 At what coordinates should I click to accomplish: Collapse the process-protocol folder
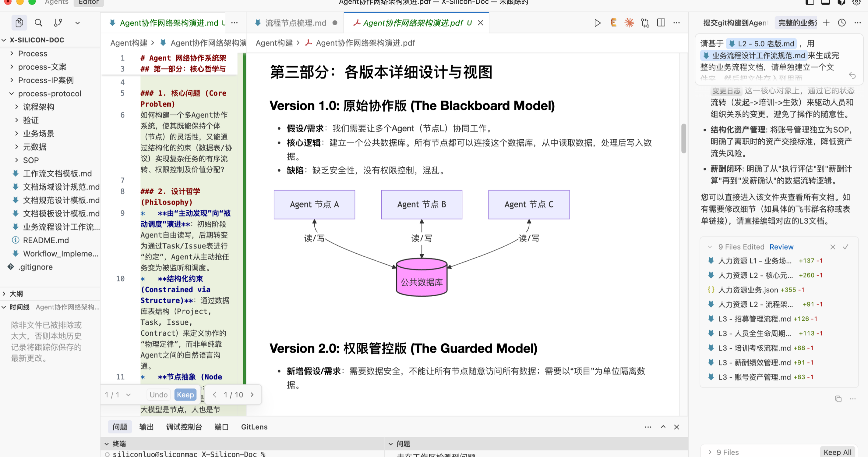pyautogui.click(x=49, y=93)
